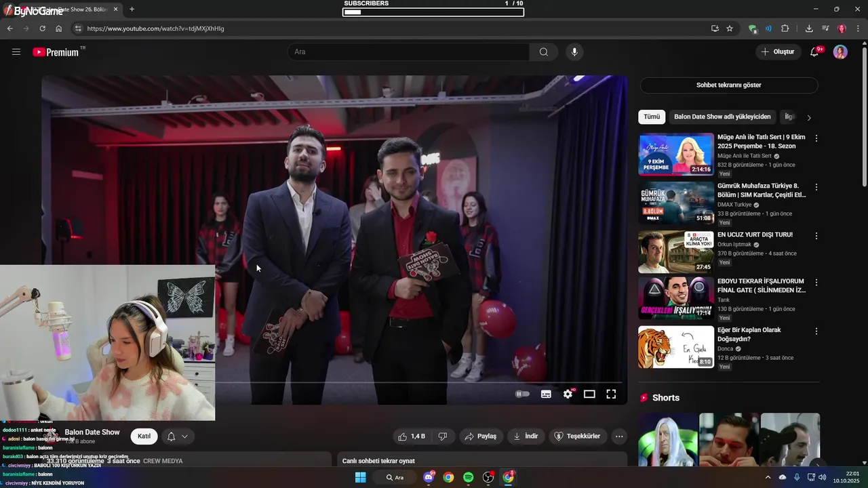Click the Windows taskbar search box
Viewport: 868px width, 488px height.
pyautogui.click(x=395, y=477)
